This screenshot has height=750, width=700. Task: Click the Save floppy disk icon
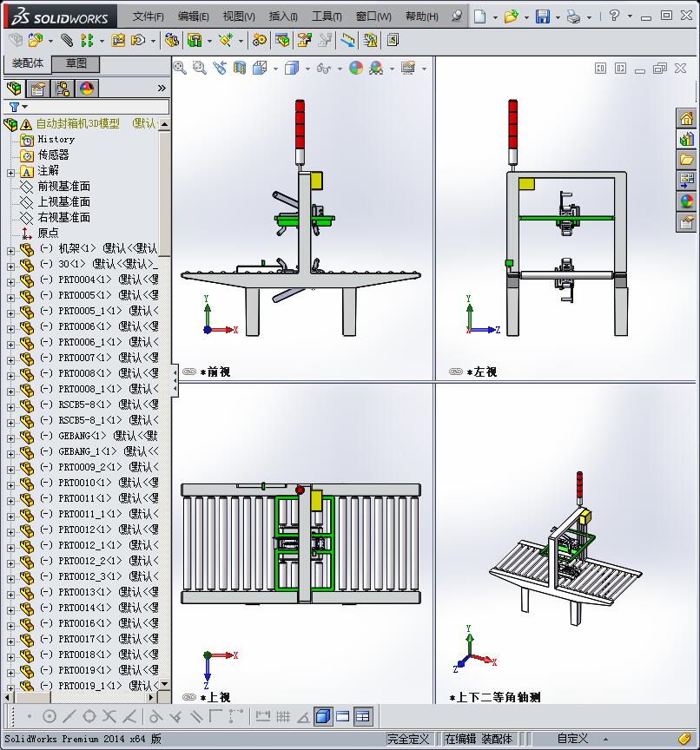tap(543, 16)
